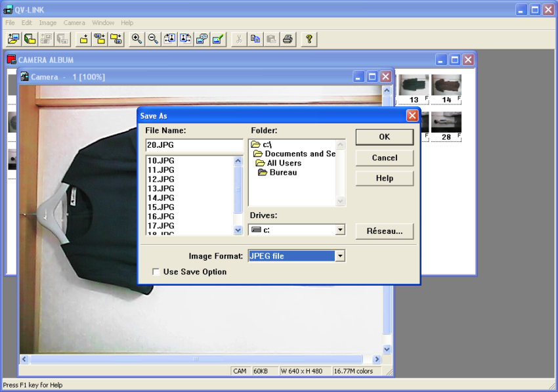
Task: Open the Camera menu
Action: [x=74, y=23]
